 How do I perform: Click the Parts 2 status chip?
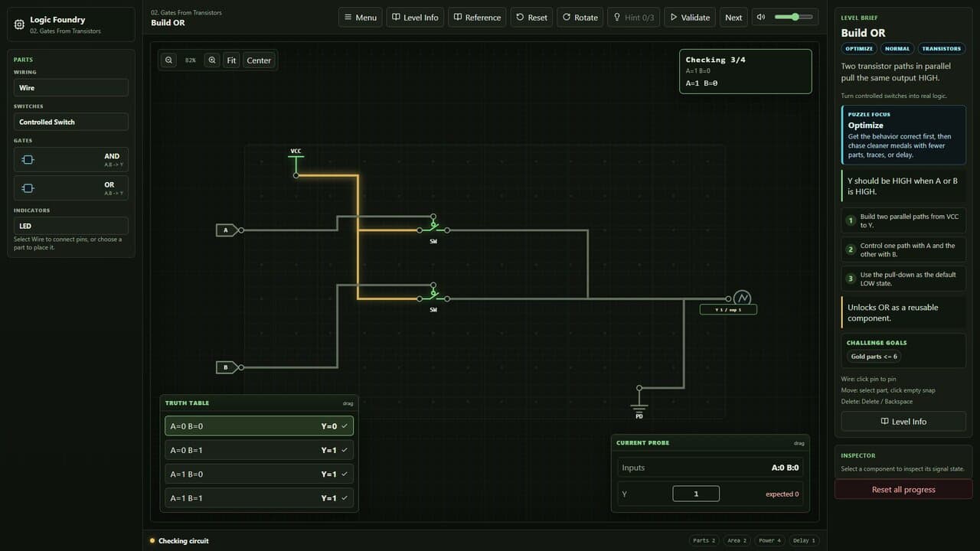704,540
